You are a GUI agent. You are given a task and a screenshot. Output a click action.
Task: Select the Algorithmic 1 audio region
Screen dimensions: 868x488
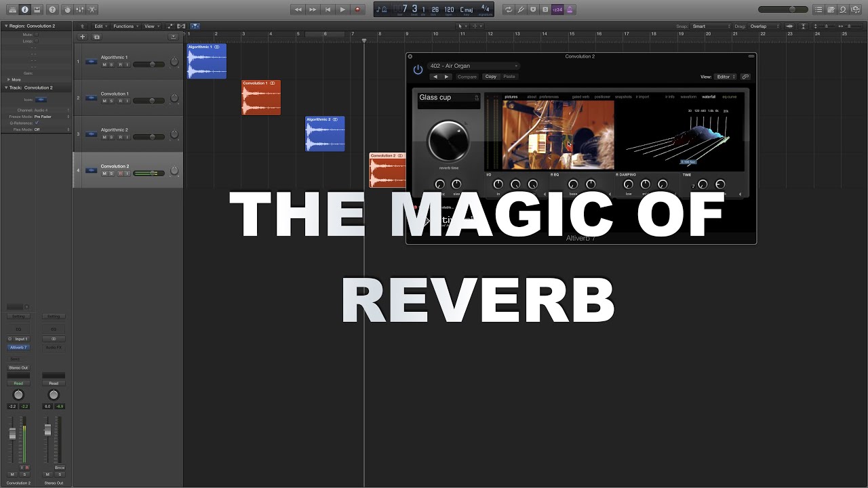pos(207,61)
